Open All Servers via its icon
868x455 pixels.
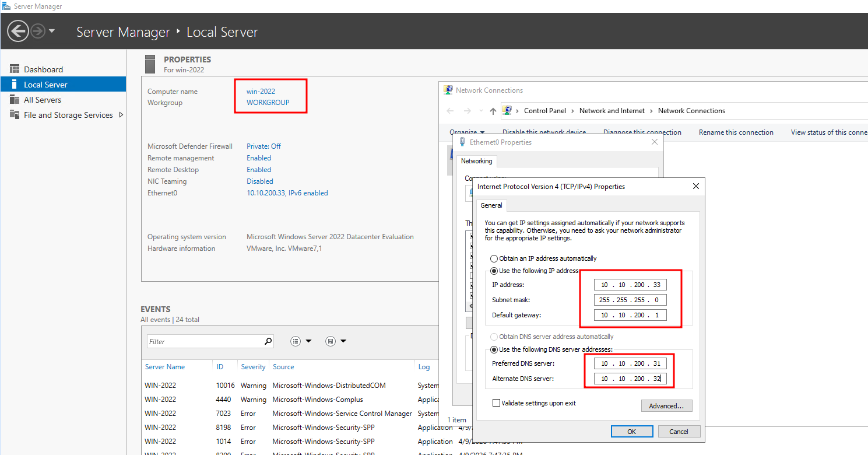tap(15, 100)
